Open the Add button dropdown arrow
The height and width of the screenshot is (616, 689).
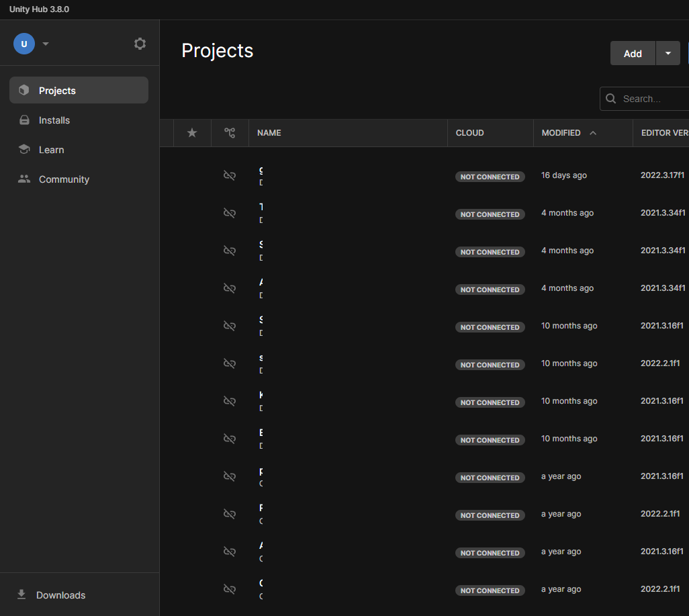point(668,54)
